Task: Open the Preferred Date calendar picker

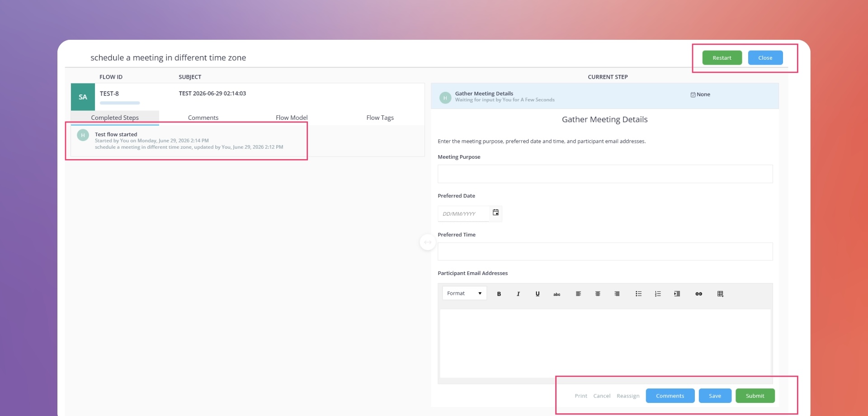Action: (x=496, y=213)
